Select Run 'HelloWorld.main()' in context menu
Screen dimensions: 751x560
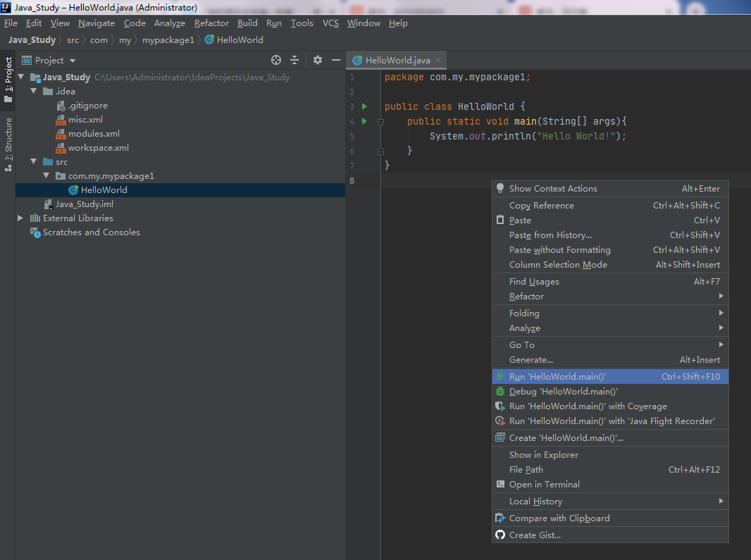point(610,377)
